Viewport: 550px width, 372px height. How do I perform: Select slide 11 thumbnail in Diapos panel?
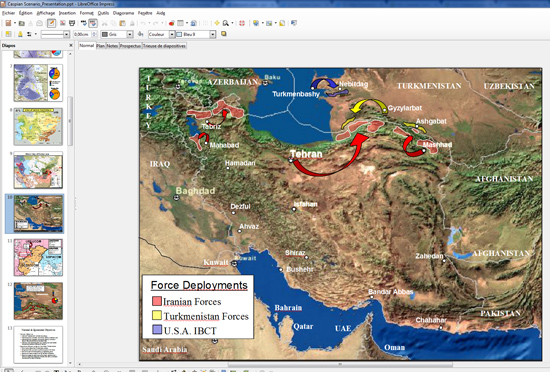[38, 257]
